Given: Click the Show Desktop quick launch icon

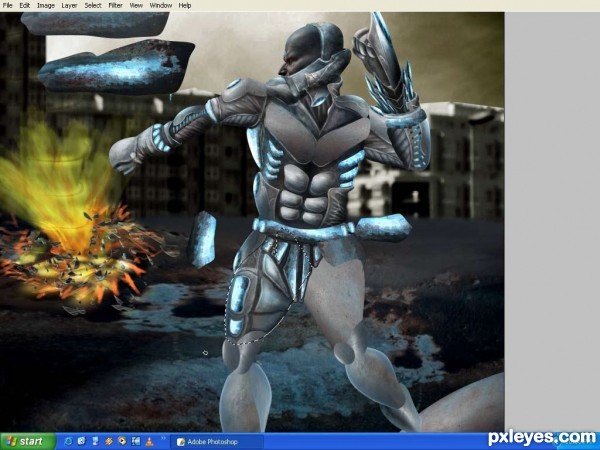Looking at the screenshot, I should (x=82, y=441).
